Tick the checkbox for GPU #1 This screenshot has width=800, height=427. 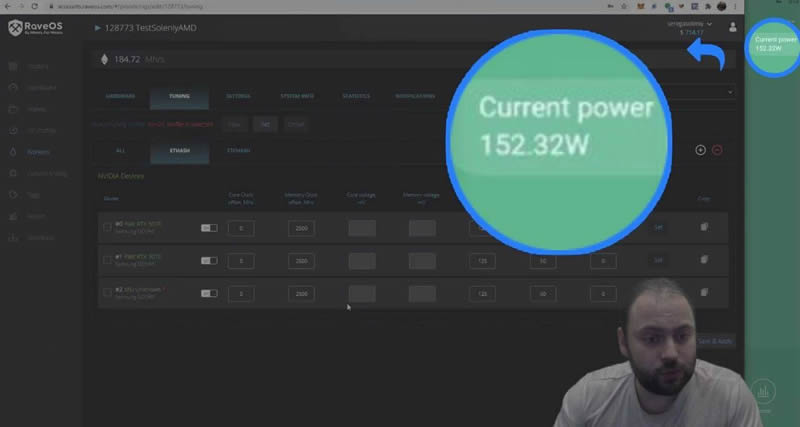[x=107, y=260]
